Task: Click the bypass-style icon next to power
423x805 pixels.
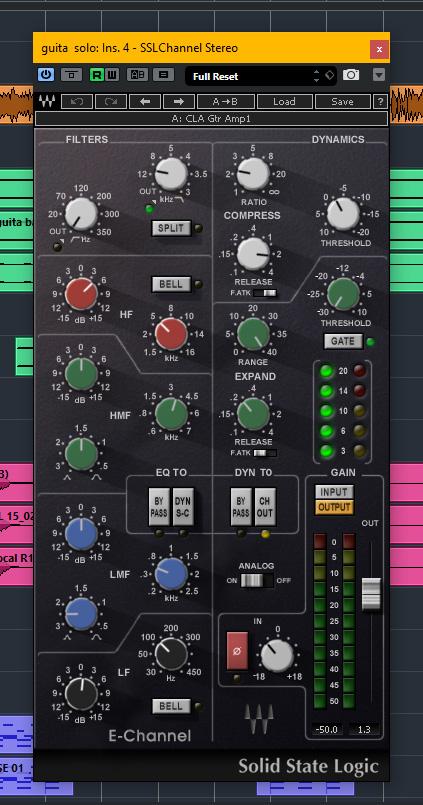Action: point(71,75)
